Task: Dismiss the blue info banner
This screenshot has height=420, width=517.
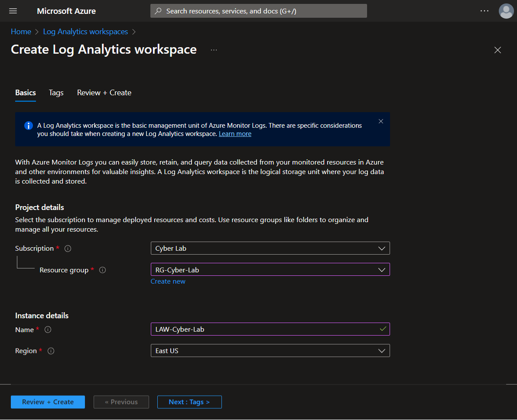Action: pos(381,121)
